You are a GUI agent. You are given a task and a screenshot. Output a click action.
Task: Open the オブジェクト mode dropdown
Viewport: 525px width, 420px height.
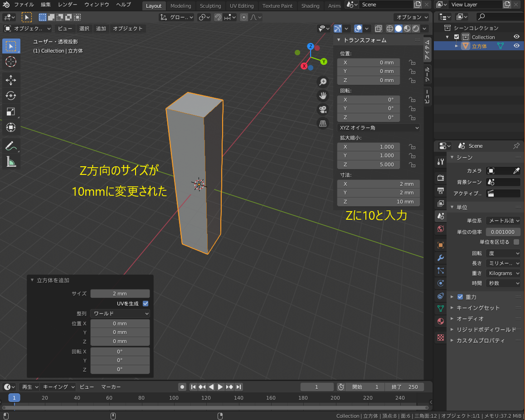(x=28, y=29)
